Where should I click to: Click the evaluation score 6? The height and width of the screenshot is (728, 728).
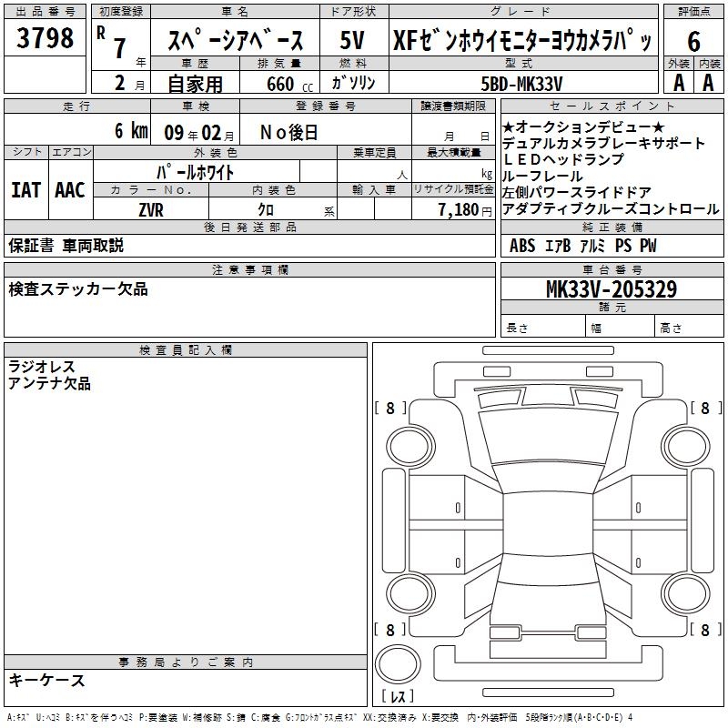pyautogui.click(x=693, y=41)
